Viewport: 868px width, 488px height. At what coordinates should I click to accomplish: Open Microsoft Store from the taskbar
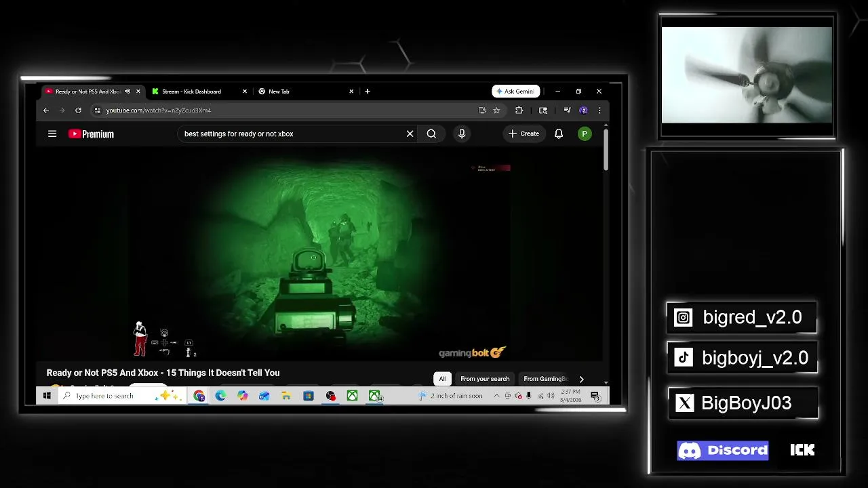click(309, 396)
